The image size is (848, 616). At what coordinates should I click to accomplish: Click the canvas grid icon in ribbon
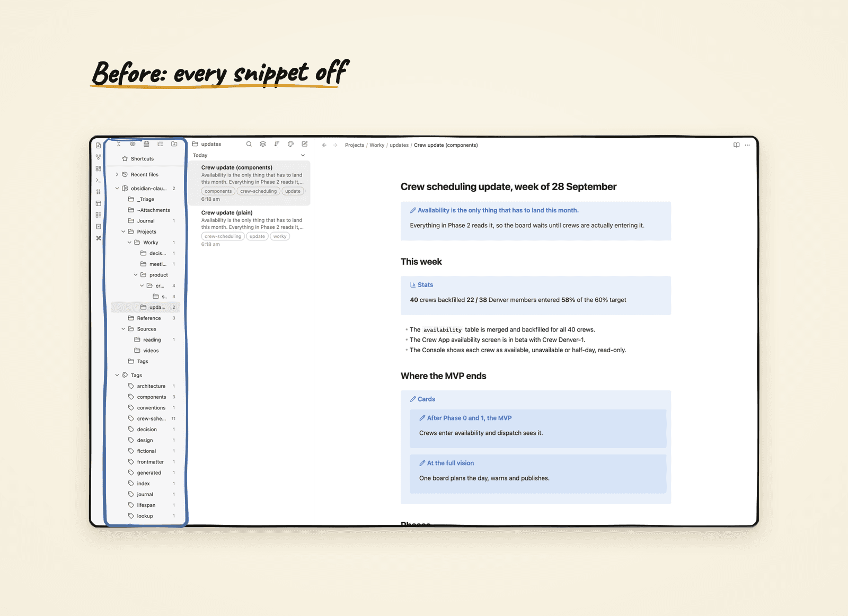pos(99,169)
